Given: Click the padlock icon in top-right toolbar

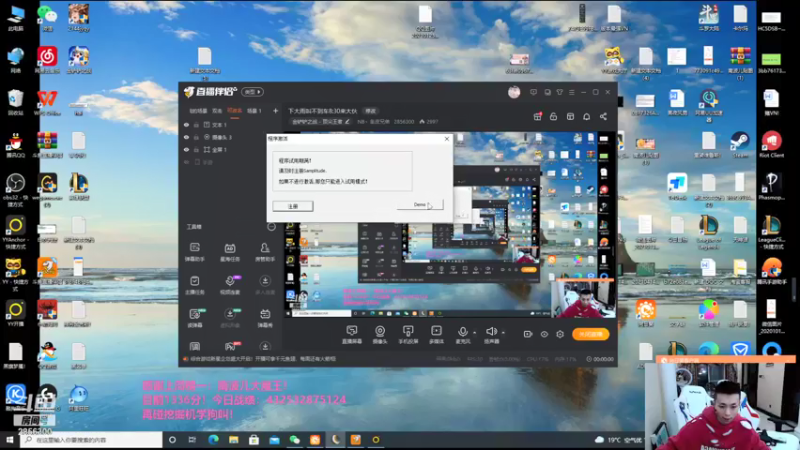Looking at the screenshot, I should (x=554, y=117).
